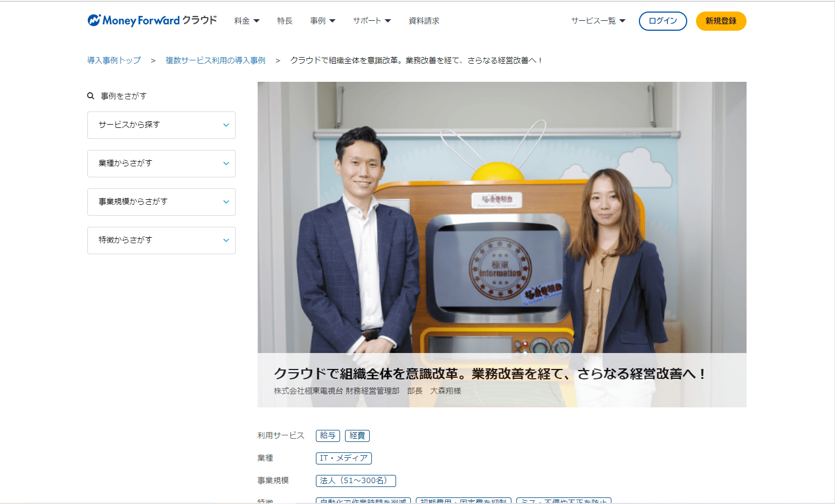This screenshot has height=504, width=835.
Task: Click the 新規登録 button
Action: 721,21
